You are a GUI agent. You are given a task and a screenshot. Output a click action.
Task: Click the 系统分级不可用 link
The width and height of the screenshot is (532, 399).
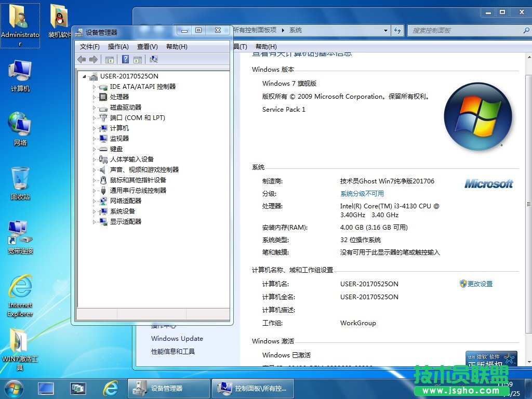[x=362, y=194]
